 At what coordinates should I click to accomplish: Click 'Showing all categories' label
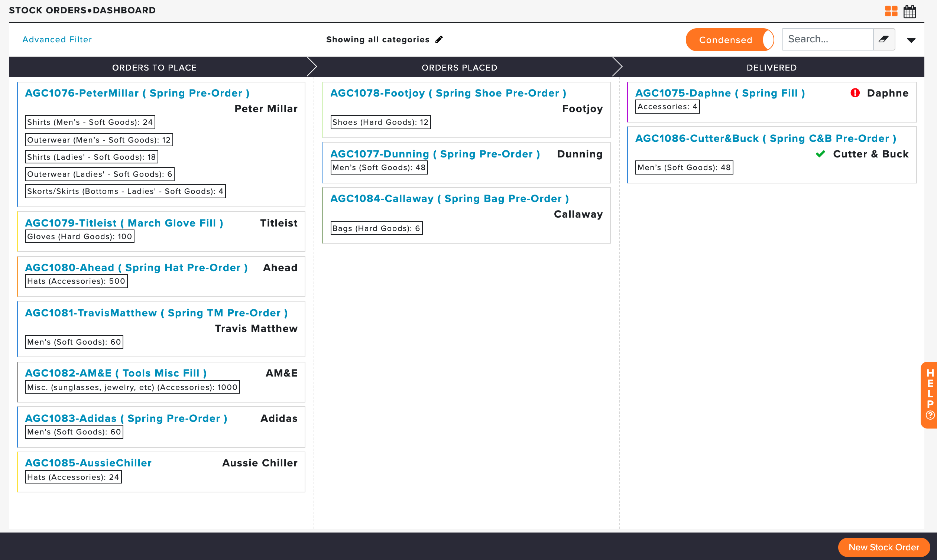pos(378,39)
